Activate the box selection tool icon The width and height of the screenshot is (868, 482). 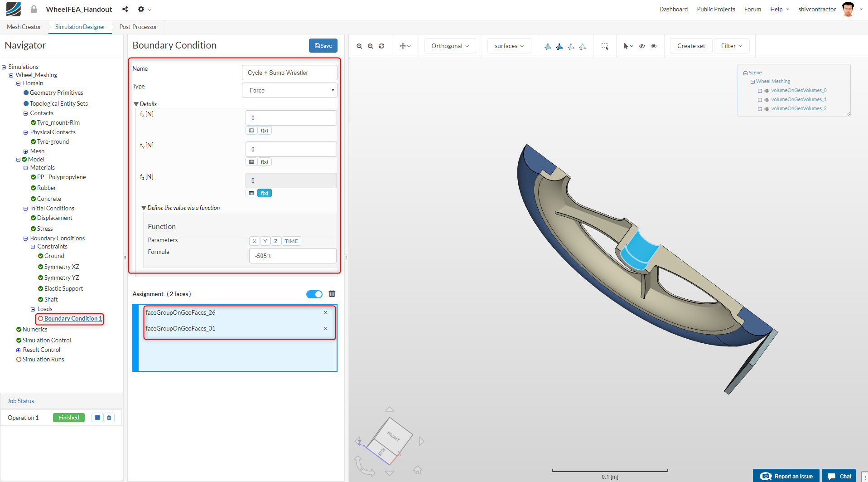click(x=604, y=46)
